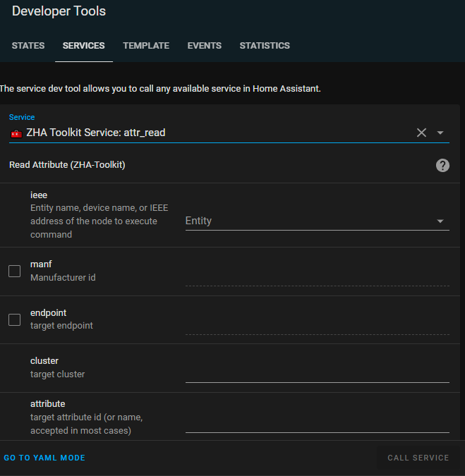Enable the endpoint checkbox
The image size is (465, 476).
(15, 319)
